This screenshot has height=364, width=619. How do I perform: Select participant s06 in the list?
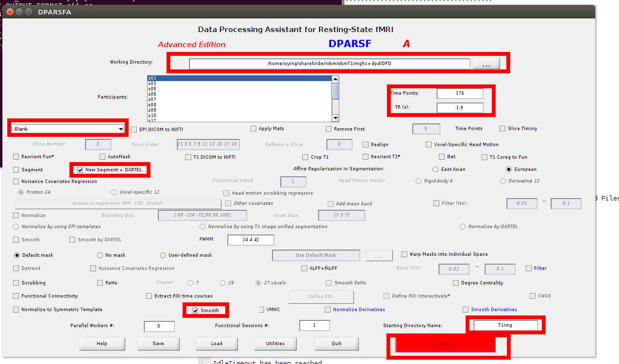coord(239,94)
